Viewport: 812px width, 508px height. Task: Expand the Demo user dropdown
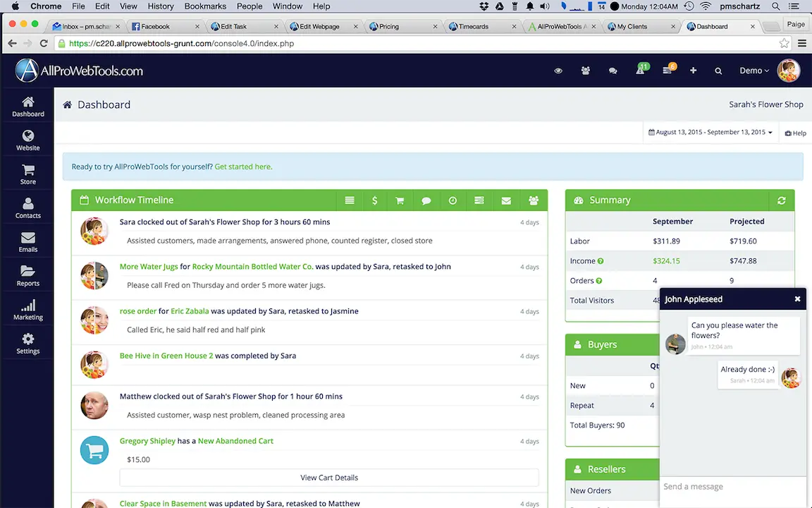coord(754,71)
